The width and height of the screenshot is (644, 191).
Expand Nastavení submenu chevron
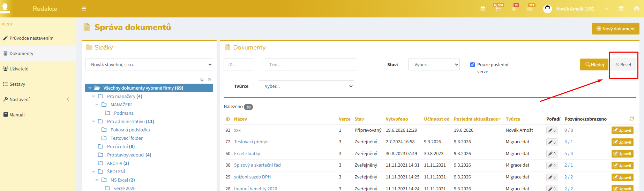(68, 99)
